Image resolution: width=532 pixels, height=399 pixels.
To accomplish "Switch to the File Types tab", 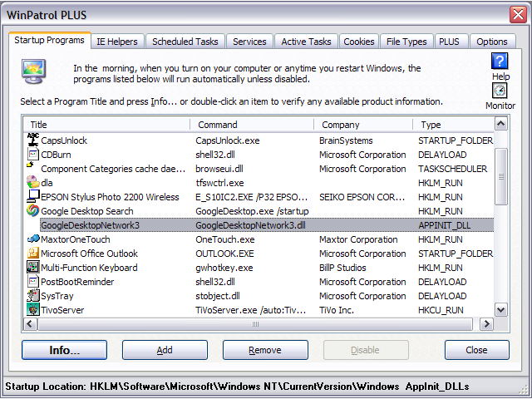I will coord(406,42).
